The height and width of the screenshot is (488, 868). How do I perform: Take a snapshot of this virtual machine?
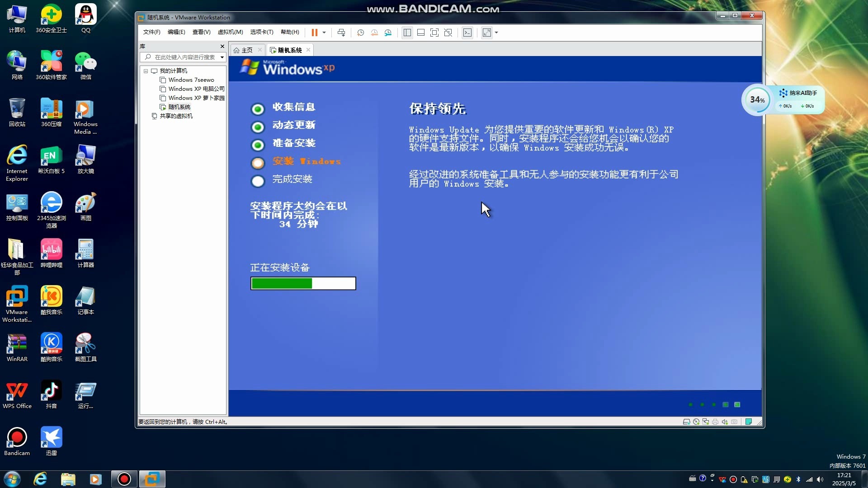[x=360, y=33]
